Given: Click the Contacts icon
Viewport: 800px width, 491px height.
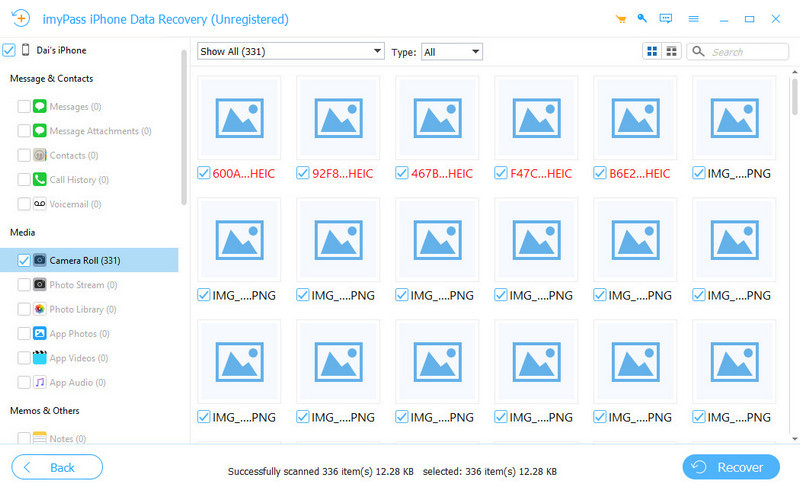Looking at the screenshot, I should tap(40, 155).
